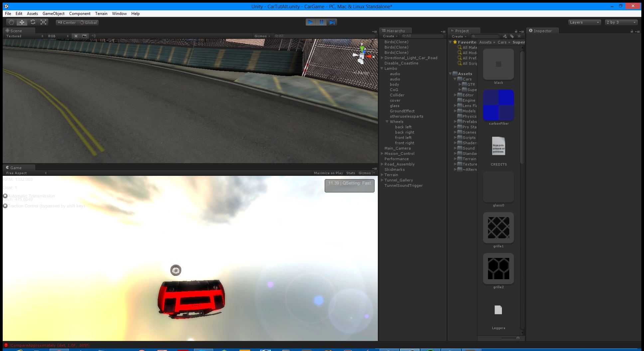
Task: Enable the Traction Control radio button
Action: 5,206
